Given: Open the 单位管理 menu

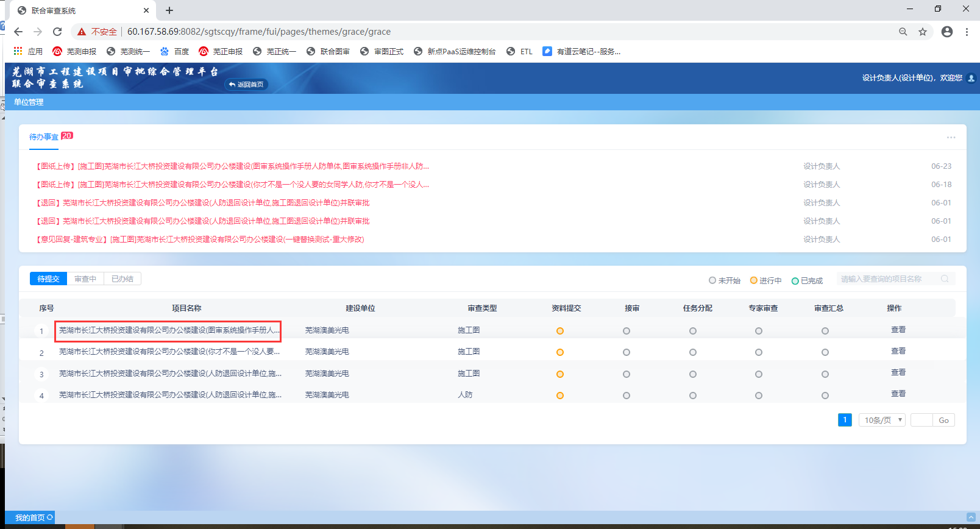Looking at the screenshot, I should point(29,102).
